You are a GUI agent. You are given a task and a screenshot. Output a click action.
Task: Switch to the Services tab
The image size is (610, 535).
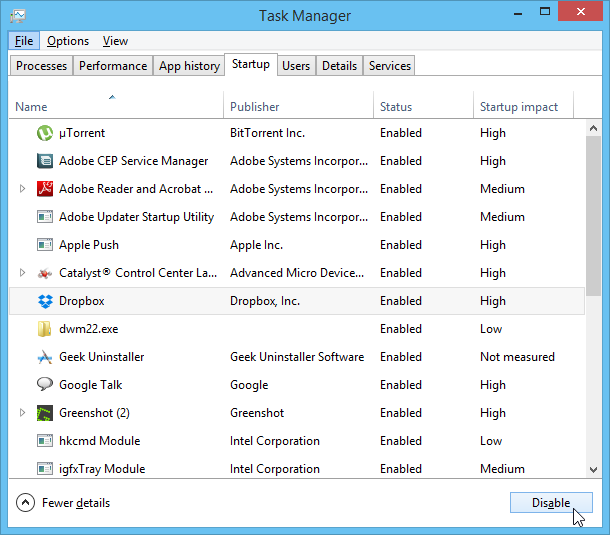coord(390,66)
